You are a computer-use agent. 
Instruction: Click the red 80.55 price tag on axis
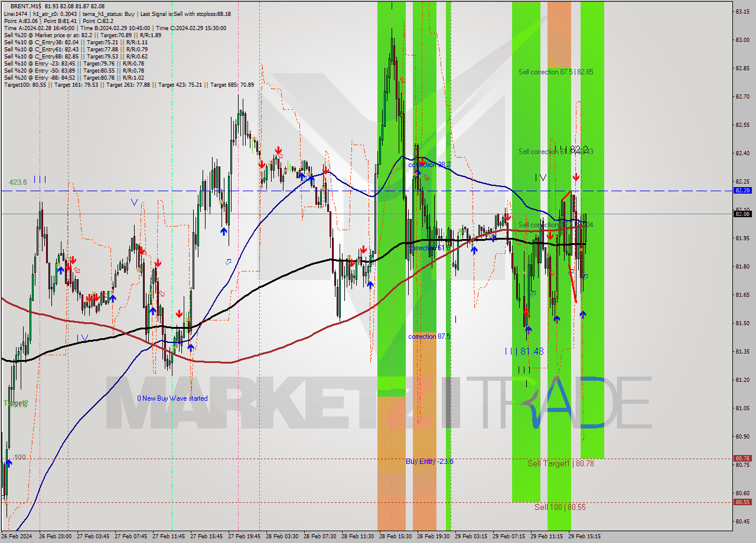[742, 502]
